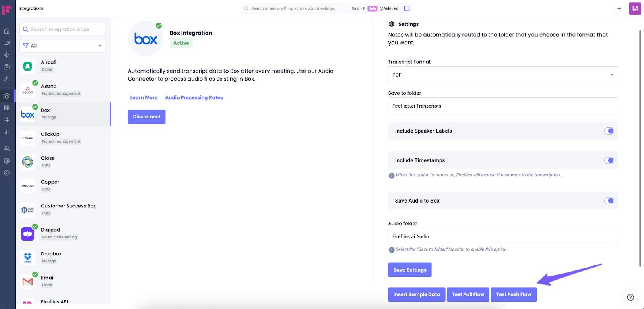
Task: Click Insert Sample Data button
Action: 417,294
